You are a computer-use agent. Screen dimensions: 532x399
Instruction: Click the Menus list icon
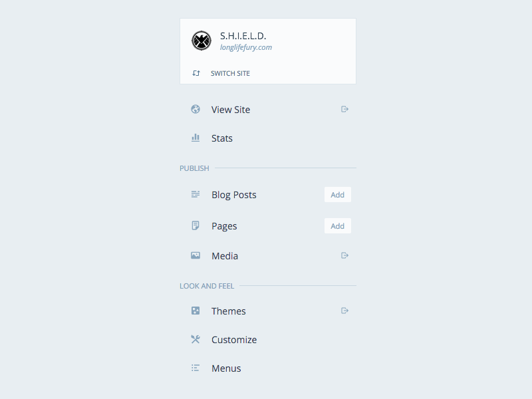(195, 368)
